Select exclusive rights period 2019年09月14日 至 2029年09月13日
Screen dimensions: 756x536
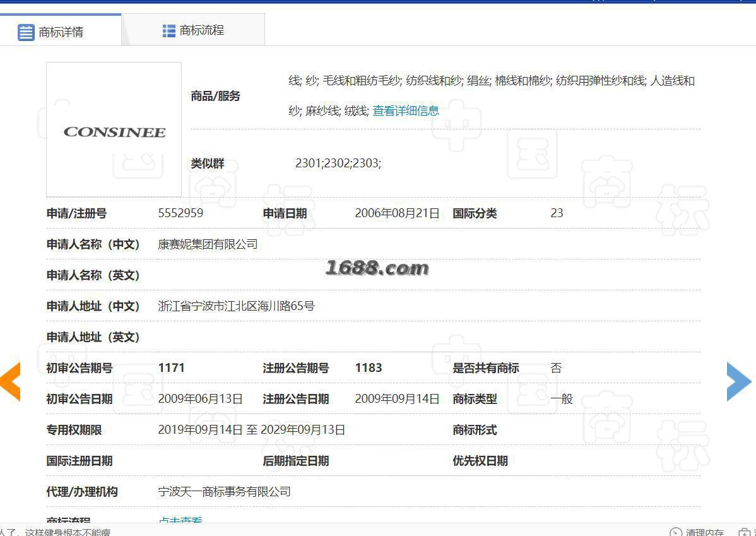click(252, 430)
